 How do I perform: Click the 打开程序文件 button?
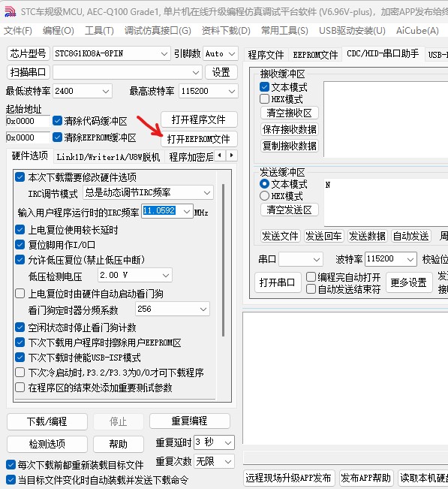pos(199,119)
